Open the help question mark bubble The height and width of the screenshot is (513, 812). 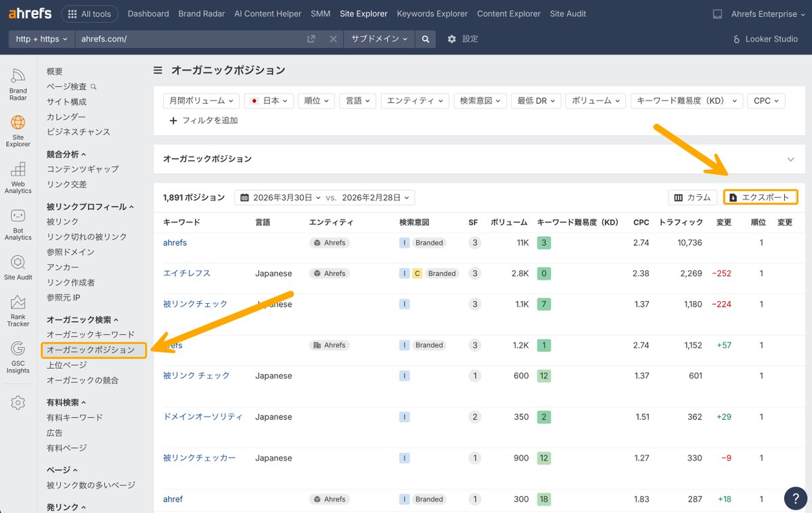tap(795, 498)
